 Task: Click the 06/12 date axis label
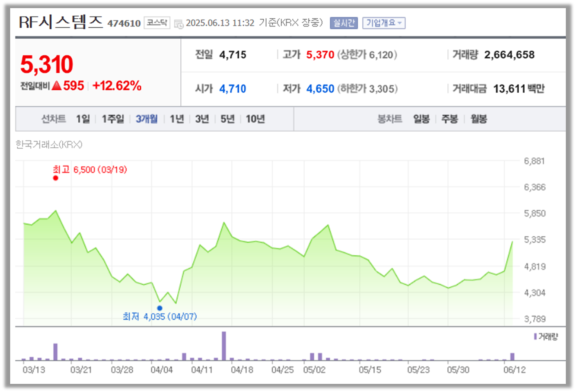click(515, 370)
